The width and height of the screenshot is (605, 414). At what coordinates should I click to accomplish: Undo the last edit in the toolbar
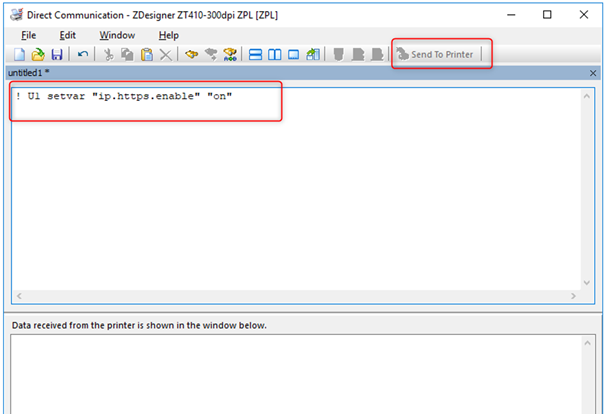(x=83, y=54)
